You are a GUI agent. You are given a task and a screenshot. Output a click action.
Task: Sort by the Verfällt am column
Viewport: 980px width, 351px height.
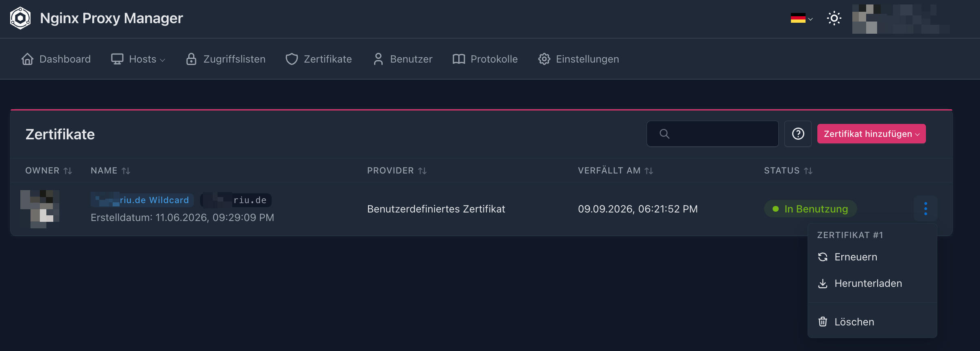click(x=616, y=171)
